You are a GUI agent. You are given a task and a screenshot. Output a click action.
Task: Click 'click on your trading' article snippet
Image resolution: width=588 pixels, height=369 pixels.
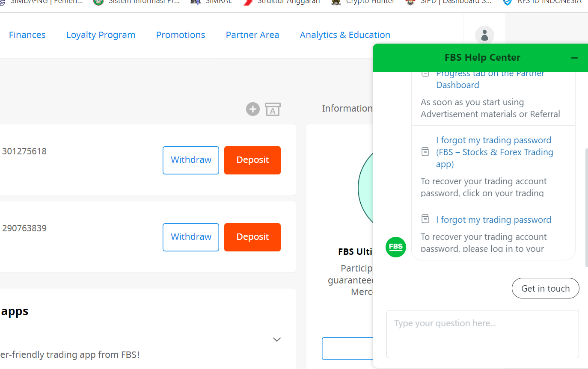484,187
